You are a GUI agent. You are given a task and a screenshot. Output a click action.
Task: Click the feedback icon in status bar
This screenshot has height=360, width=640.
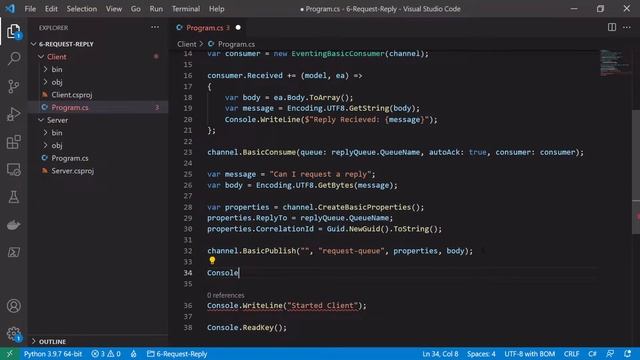(x=610, y=353)
